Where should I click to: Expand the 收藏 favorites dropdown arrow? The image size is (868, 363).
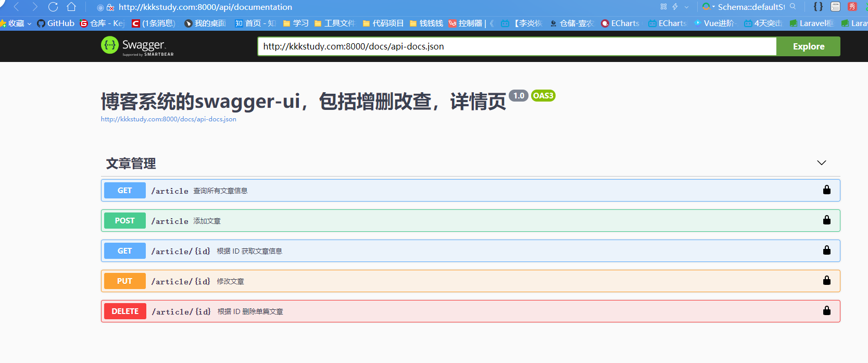pos(29,24)
